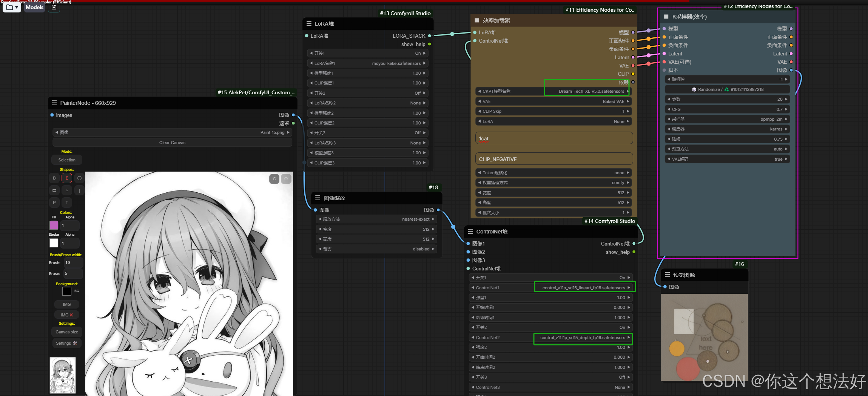Select the rectangle shape tool
868x396 pixels.
(54, 190)
